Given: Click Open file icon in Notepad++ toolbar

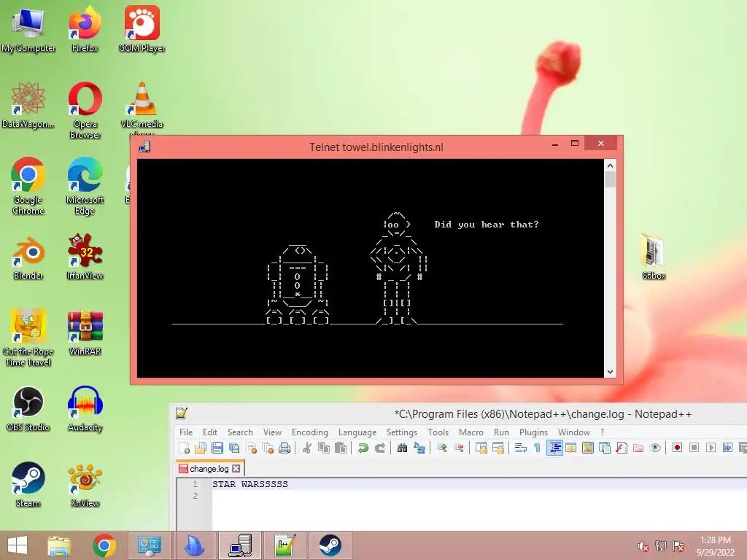Looking at the screenshot, I should pos(201,448).
